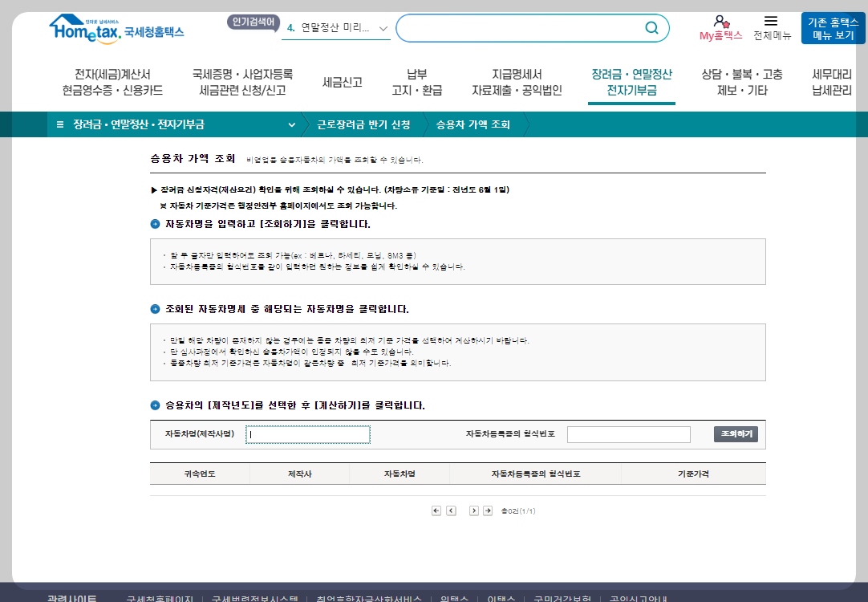This screenshot has width=868, height=602.
Task: Click the 자동차등록증의 형식번호 input field
Action: [628, 433]
